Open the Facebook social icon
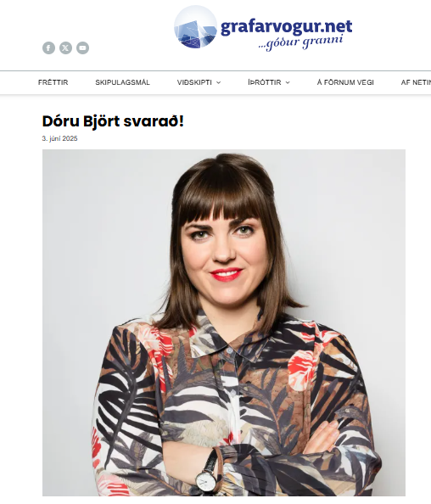431x504 pixels. 48,48
